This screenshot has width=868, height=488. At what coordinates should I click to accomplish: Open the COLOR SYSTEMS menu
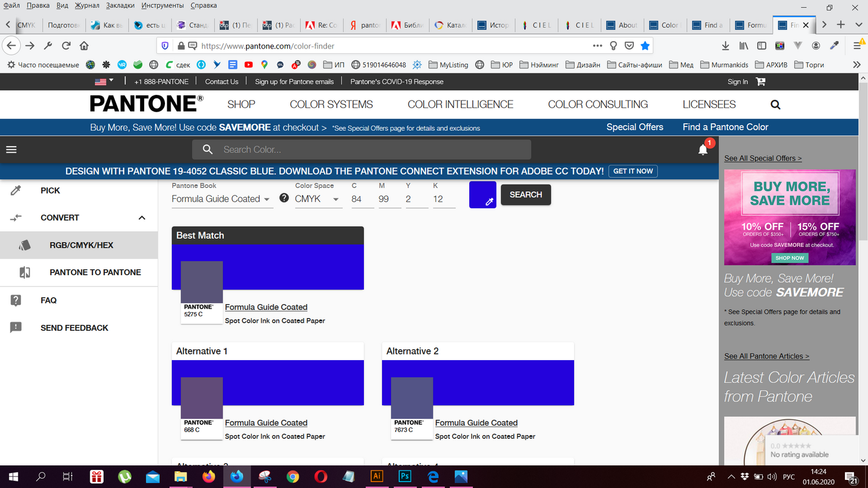[x=332, y=105]
